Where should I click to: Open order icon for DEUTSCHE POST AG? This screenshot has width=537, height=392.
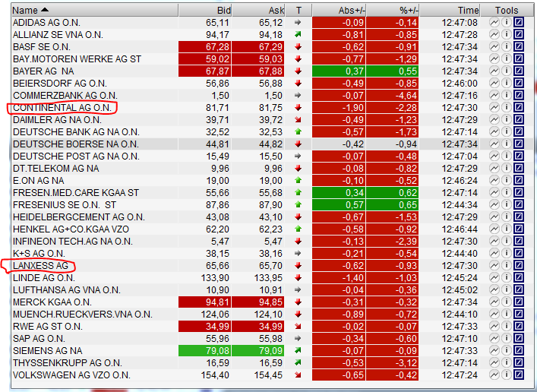coord(519,156)
